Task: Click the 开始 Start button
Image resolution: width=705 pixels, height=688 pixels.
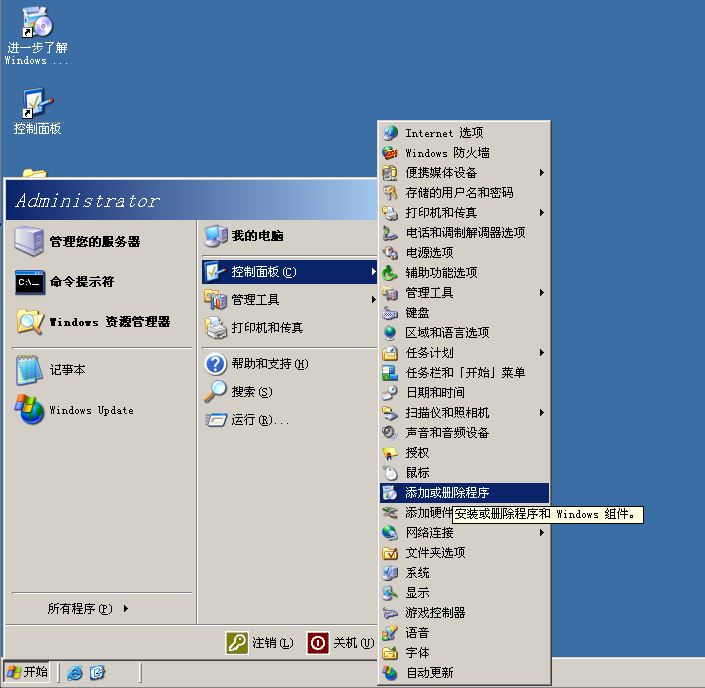Action: (x=27, y=672)
